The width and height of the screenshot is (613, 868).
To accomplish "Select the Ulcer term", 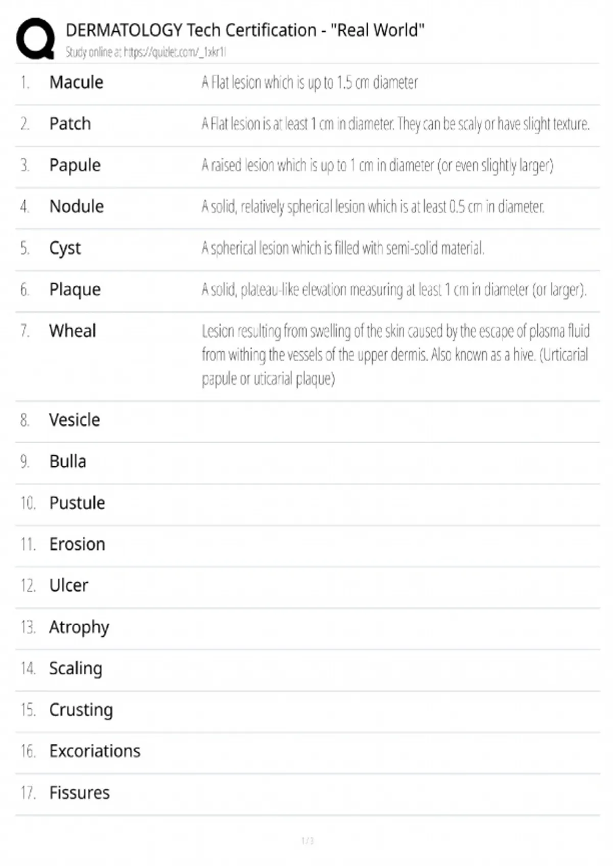I will click(x=68, y=586).
